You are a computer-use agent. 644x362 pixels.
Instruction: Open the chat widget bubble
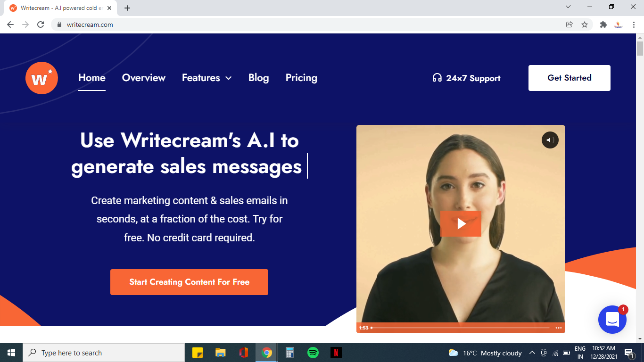612,320
